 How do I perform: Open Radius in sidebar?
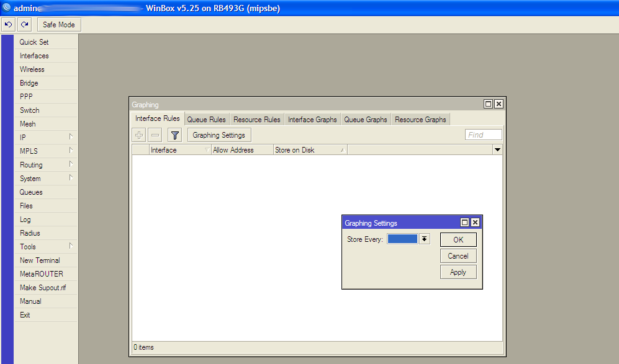pos(46,233)
